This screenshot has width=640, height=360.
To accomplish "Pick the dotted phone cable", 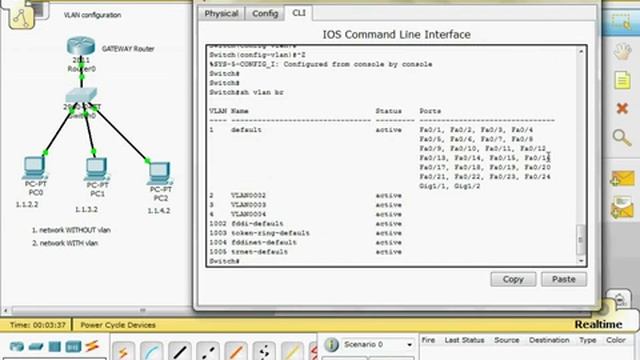I will (264, 351).
